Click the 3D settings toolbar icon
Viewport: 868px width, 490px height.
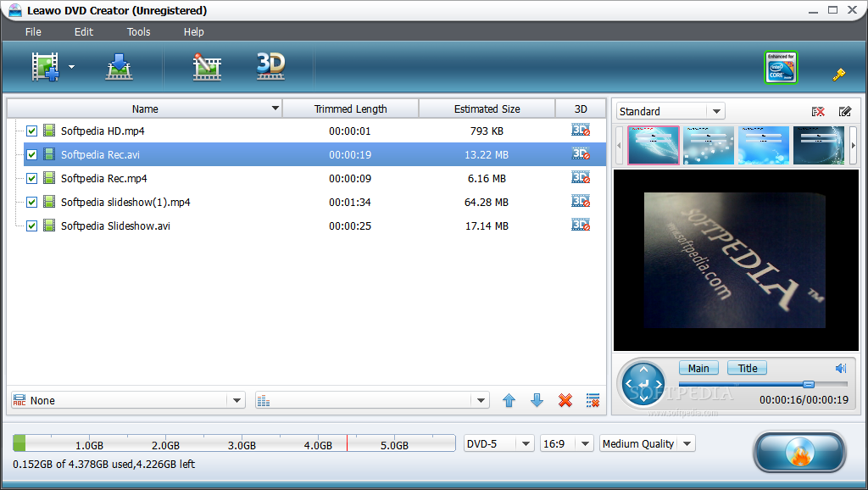tap(270, 66)
